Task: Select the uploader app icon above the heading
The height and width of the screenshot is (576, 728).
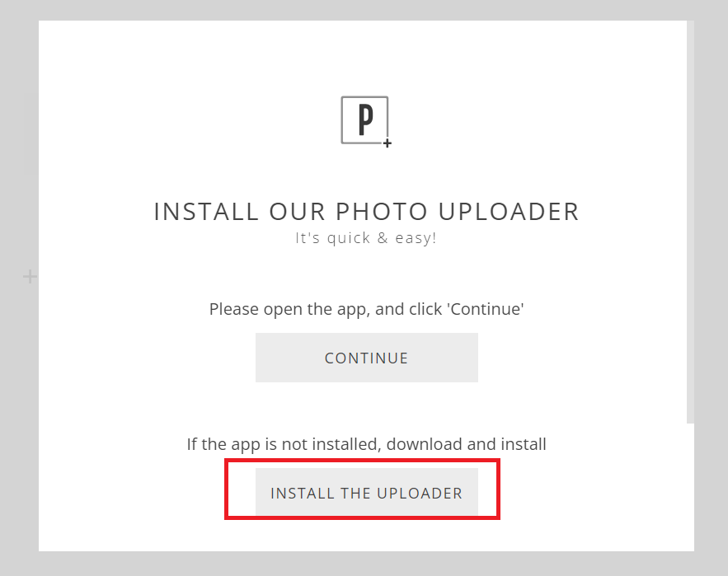Action: [365, 118]
